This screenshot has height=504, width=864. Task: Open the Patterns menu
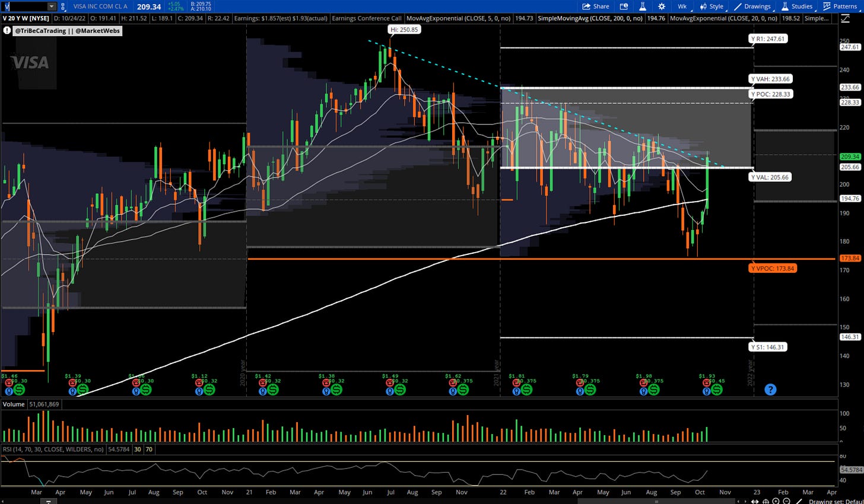tap(840, 7)
